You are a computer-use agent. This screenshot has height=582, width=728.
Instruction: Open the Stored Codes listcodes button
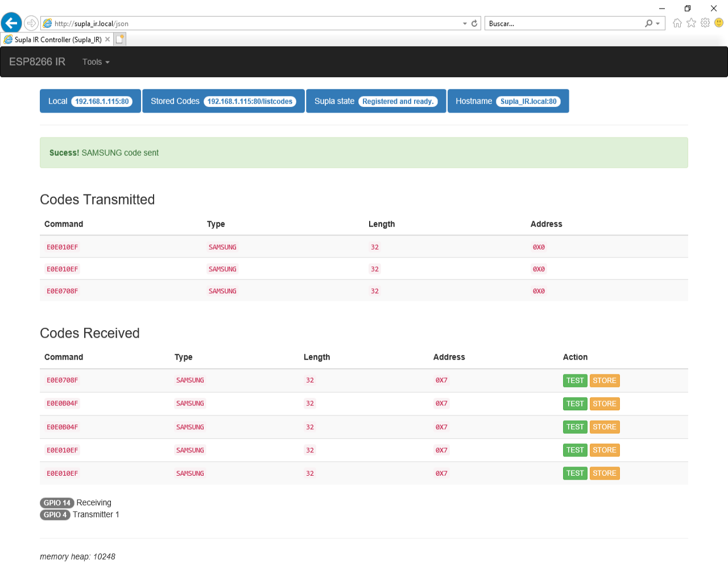(x=224, y=101)
